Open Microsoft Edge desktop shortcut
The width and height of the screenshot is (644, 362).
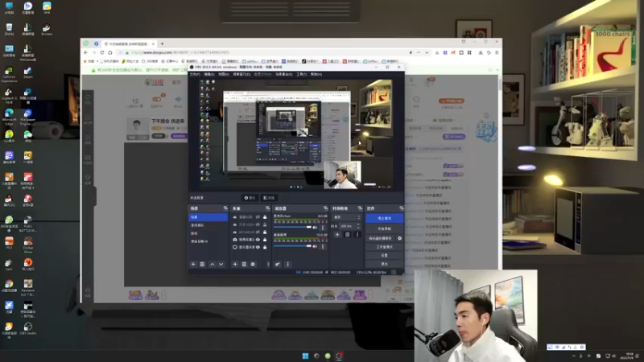click(x=9, y=116)
